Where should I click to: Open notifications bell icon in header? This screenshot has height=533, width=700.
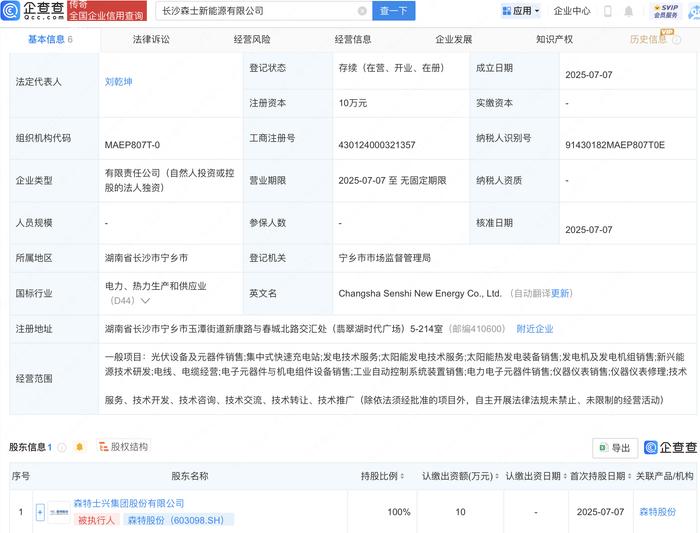coord(629,11)
